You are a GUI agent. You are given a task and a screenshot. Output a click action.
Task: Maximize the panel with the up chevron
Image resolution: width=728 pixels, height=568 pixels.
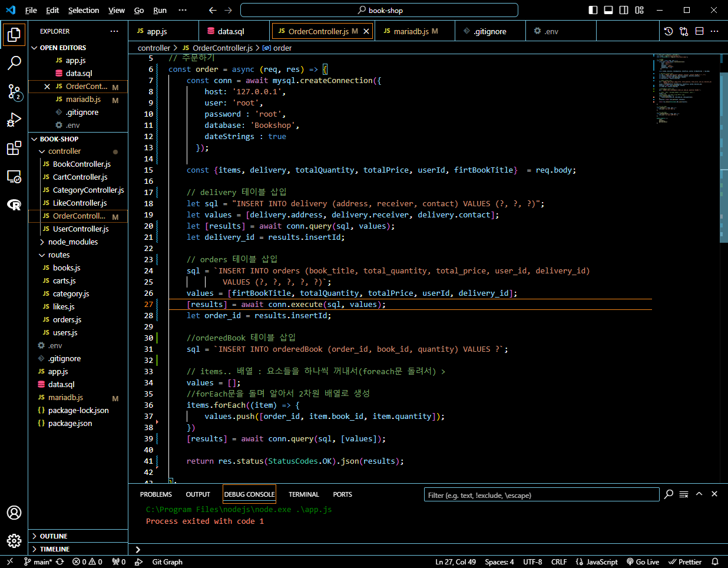pos(699,494)
